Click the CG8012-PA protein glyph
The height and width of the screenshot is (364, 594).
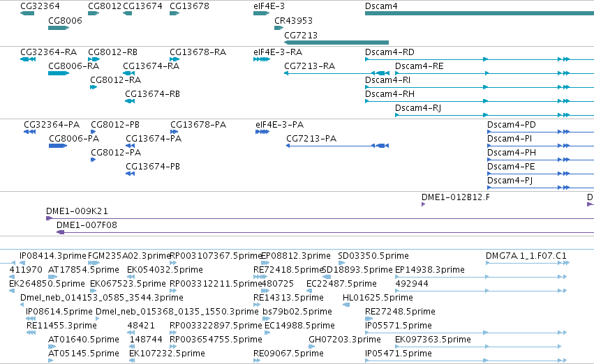[x=94, y=160]
